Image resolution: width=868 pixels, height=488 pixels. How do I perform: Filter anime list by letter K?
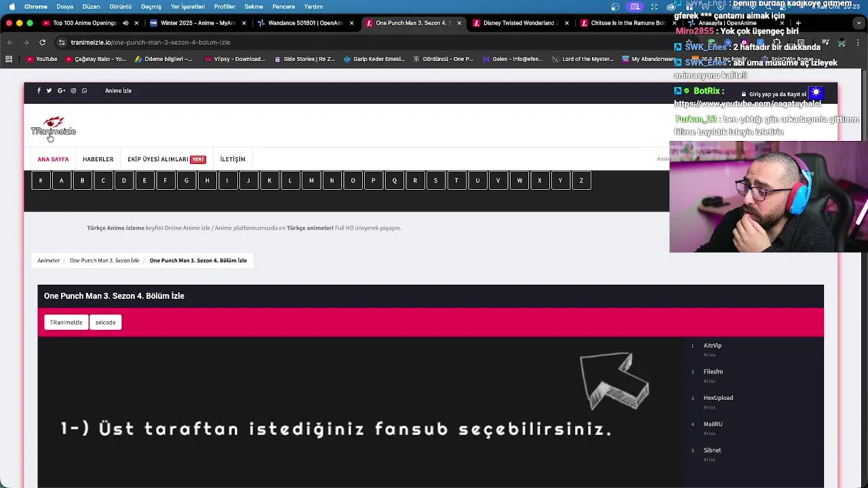pos(269,180)
